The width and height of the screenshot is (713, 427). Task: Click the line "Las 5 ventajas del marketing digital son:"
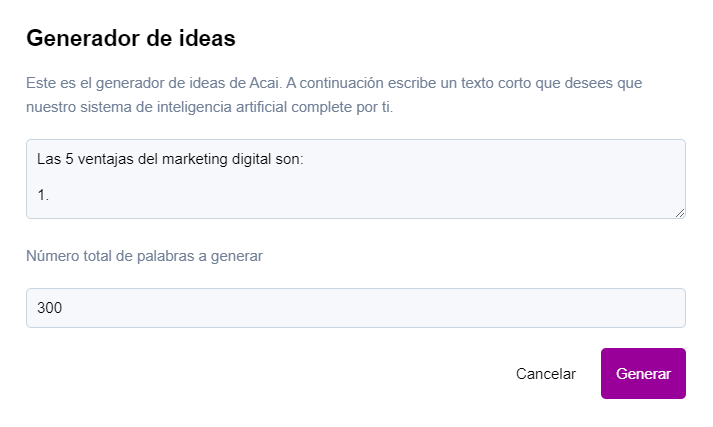170,159
